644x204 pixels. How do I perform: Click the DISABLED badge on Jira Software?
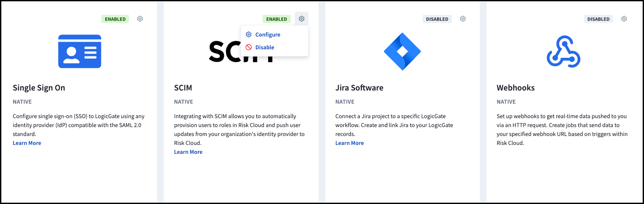point(437,19)
